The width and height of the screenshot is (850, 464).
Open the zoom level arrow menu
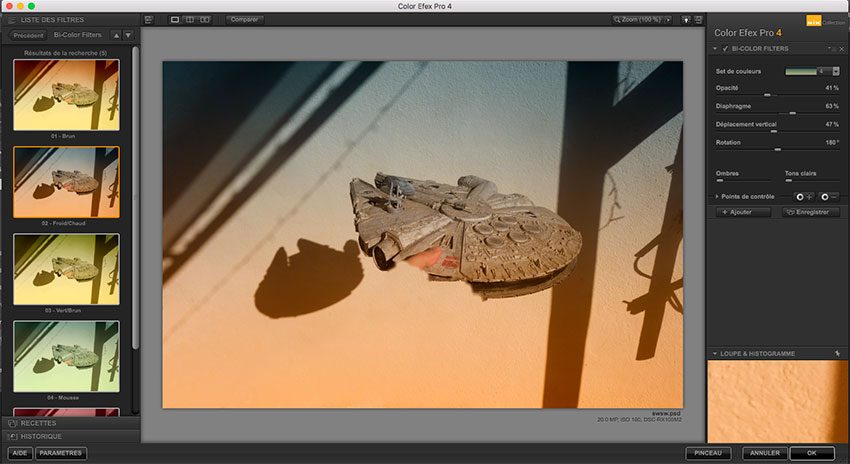tap(668, 20)
